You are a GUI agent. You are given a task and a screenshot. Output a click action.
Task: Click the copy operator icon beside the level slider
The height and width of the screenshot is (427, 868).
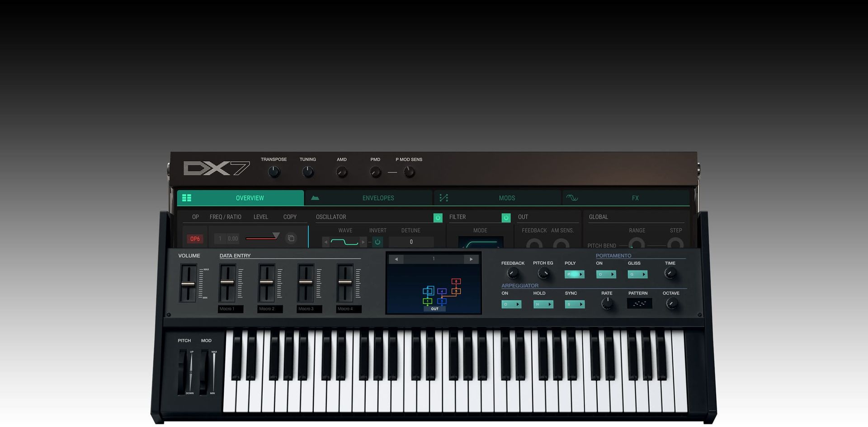(291, 238)
